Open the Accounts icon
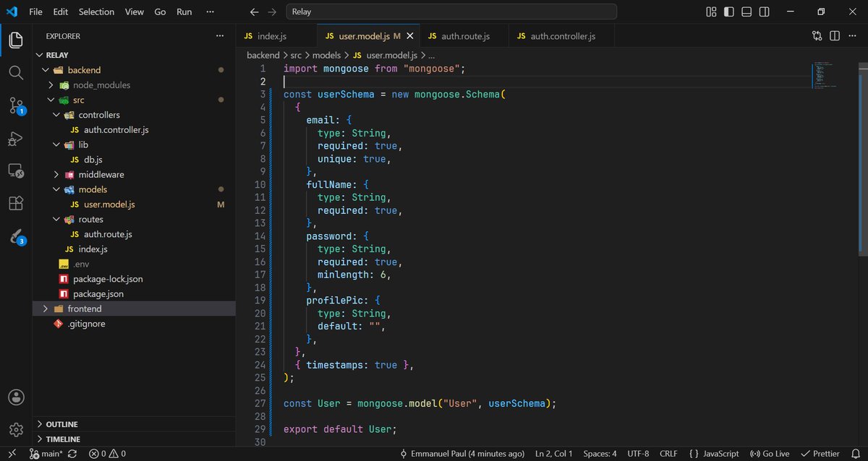 [16, 397]
